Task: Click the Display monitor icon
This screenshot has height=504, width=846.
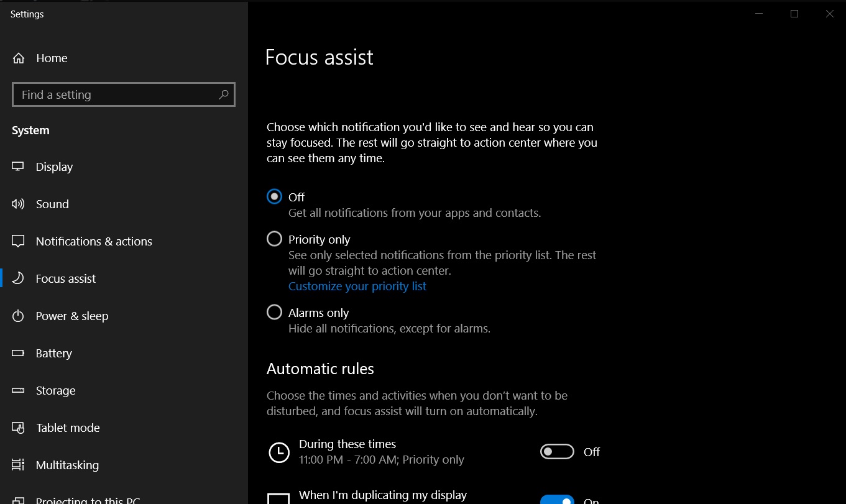Action: (18, 167)
